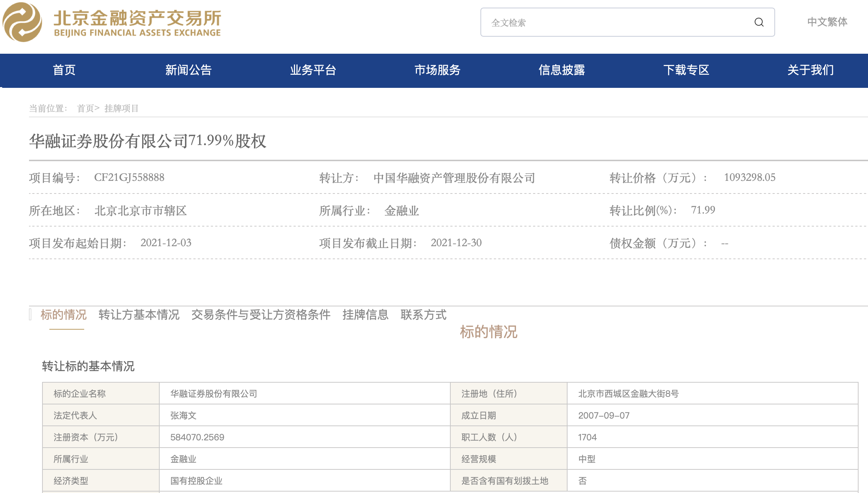Click the search magnifier icon
The image size is (868, 493).
[759, 23]
